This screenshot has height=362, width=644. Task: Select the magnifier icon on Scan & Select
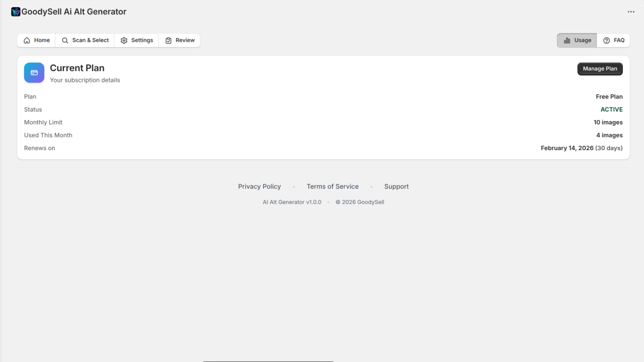point(65,40)
